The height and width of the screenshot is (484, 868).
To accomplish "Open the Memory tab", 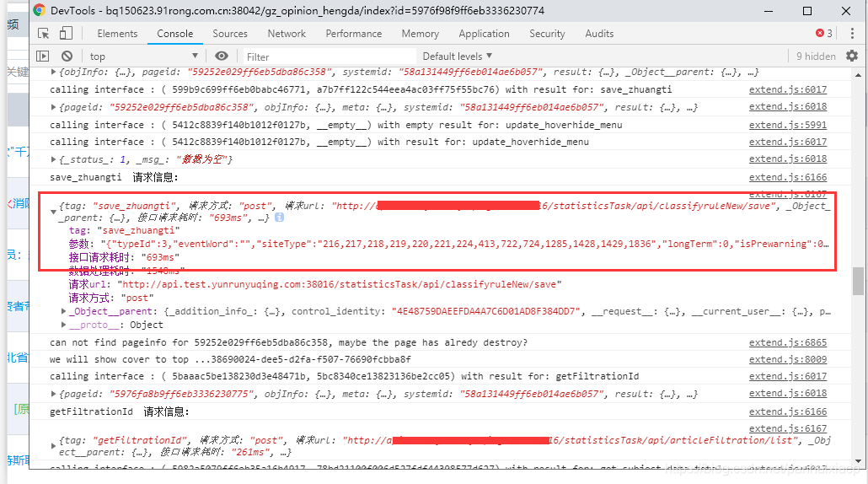I will tap(421, 34).
